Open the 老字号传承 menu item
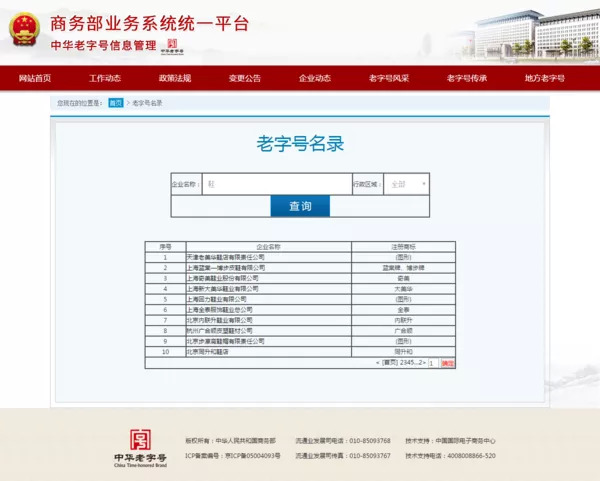600x481 pixels. point(466,78)
